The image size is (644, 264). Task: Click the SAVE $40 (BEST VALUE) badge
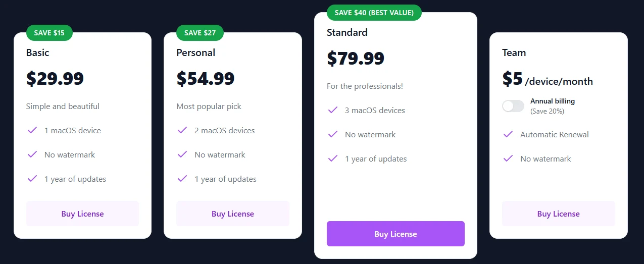click(x=374, y=13)
